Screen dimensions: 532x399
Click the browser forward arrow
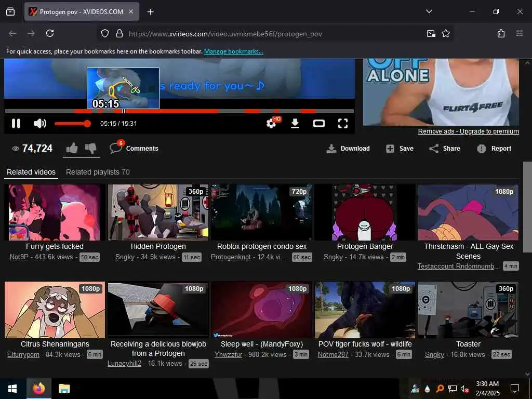pos(31,33)
